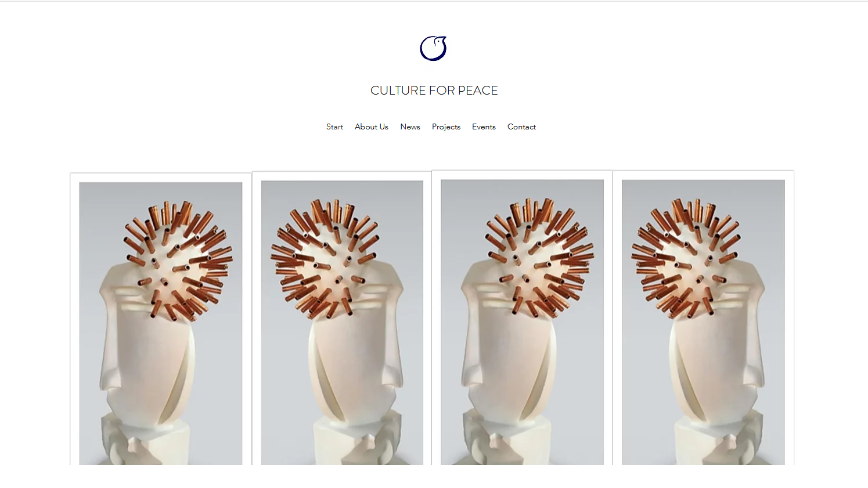Select Projects in the navigation
The image size is (868, 488).
tap(446, 126)
